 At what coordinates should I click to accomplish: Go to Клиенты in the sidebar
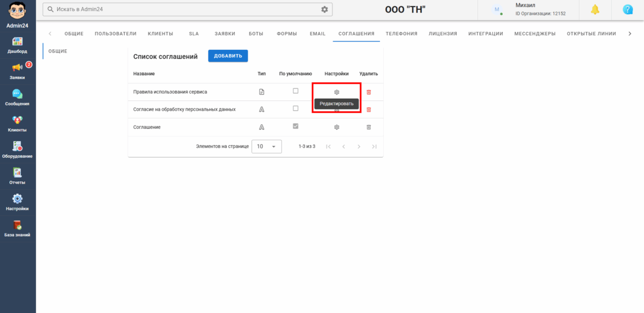pos(18,124)
